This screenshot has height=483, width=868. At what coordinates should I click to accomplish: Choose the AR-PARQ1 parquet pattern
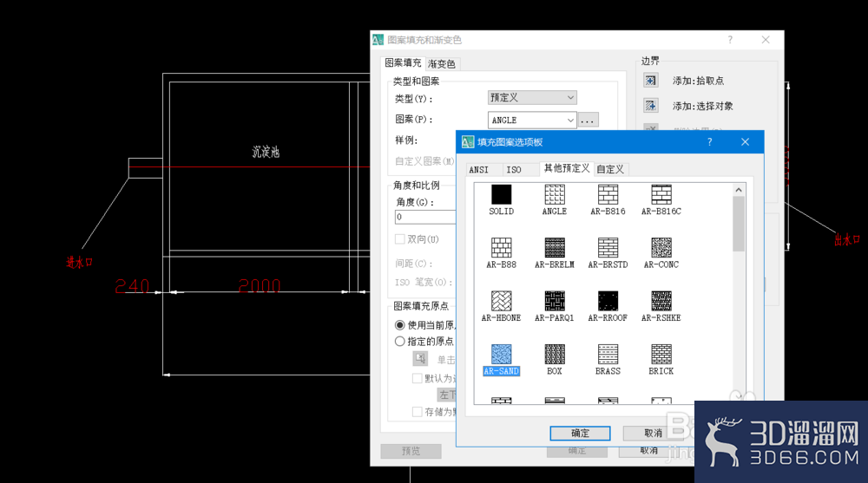pos(554,301)
